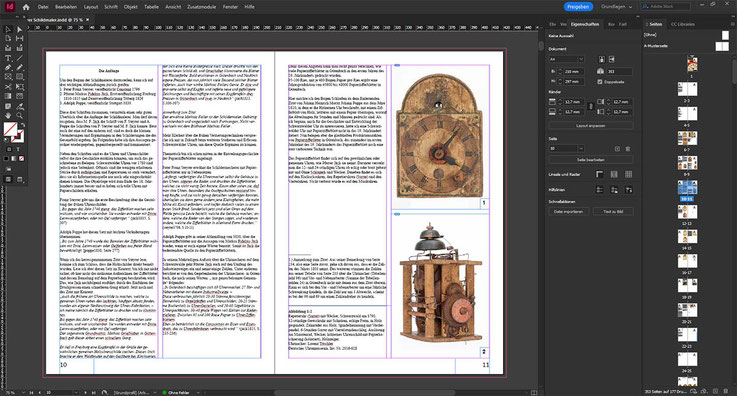Select the Gradient Swatch tool

tap(8, 96)
